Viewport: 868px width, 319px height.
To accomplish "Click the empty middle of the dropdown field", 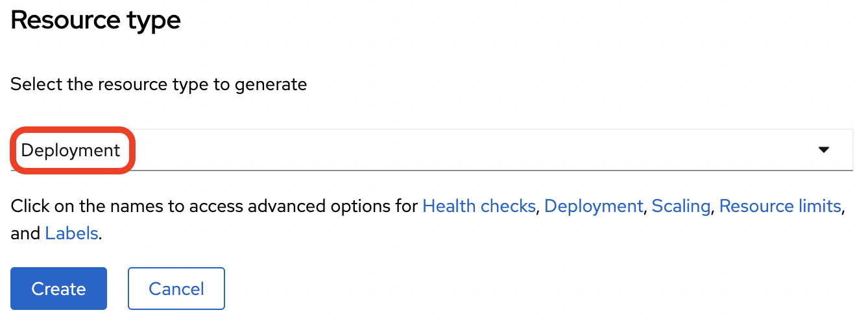I will (x=454, y=150).
